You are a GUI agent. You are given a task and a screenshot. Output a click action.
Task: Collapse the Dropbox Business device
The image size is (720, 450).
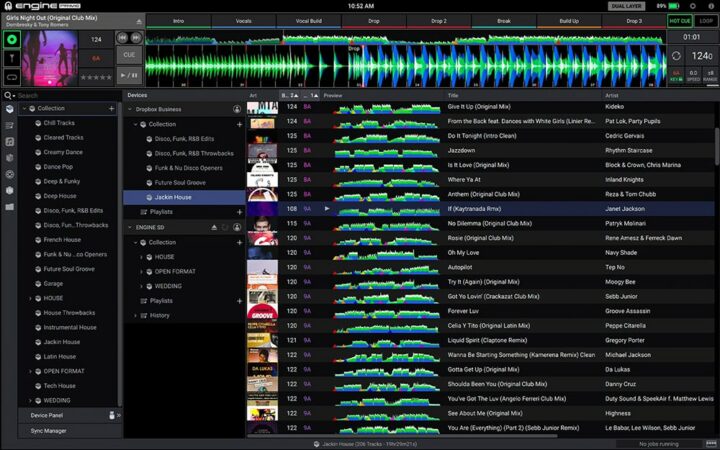[x=129, y=109]
